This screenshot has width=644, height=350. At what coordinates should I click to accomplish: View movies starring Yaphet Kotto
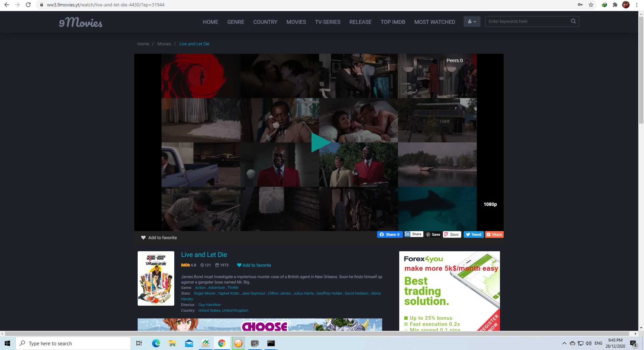[229, 293]
